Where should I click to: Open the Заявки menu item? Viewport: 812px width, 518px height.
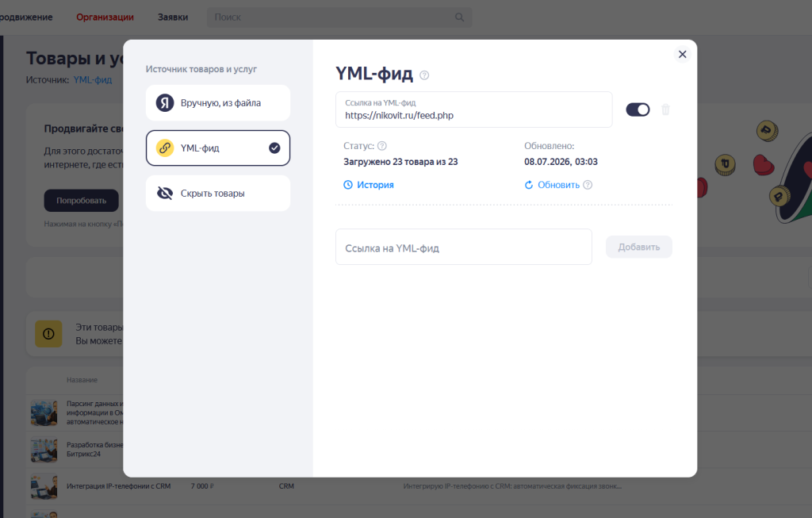pos(173,17)
